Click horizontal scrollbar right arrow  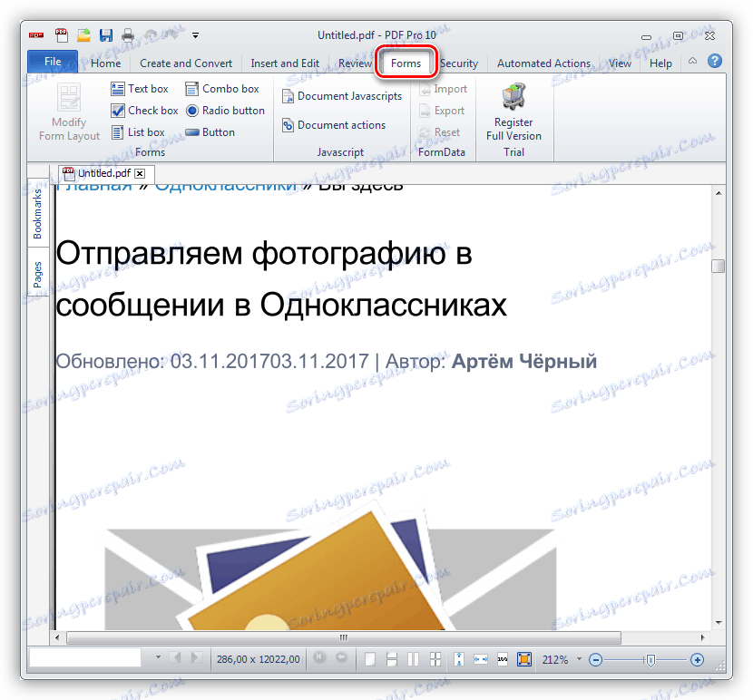(702, 637)
